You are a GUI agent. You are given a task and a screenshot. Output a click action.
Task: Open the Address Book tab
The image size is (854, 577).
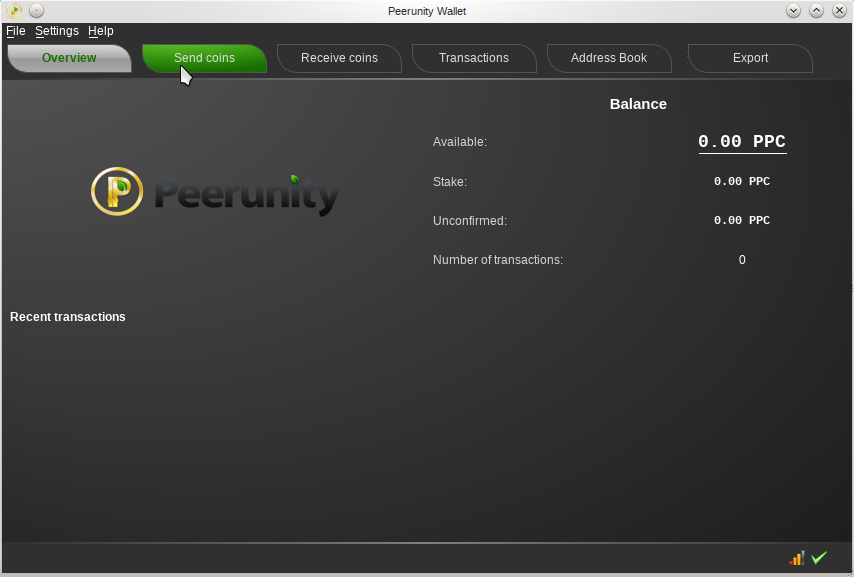click(609, 58)
